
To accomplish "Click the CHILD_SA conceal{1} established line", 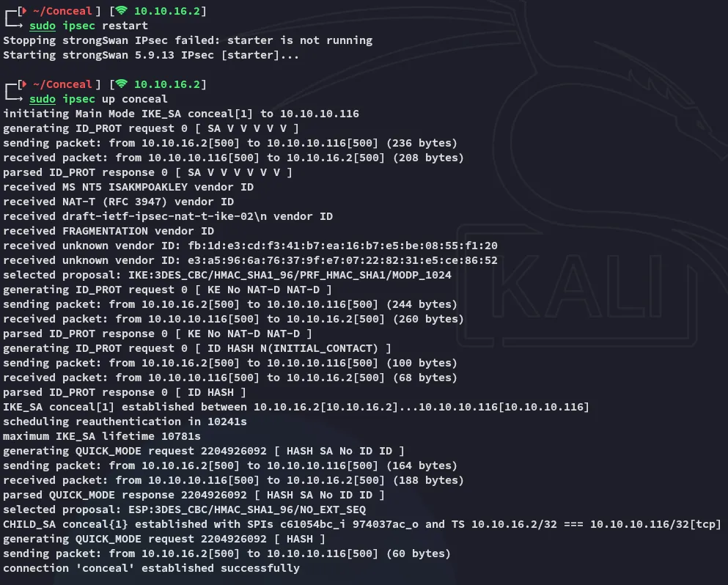I will click(x=362, y=524).
